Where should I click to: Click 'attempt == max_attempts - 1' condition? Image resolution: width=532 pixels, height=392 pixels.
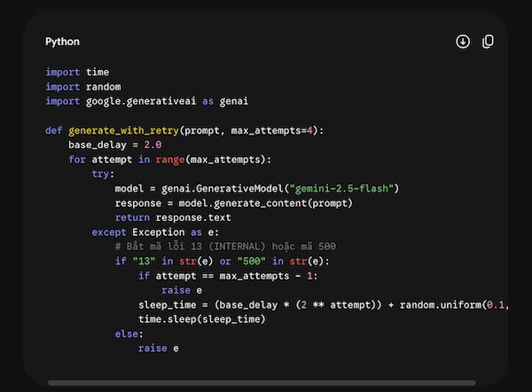234,276
